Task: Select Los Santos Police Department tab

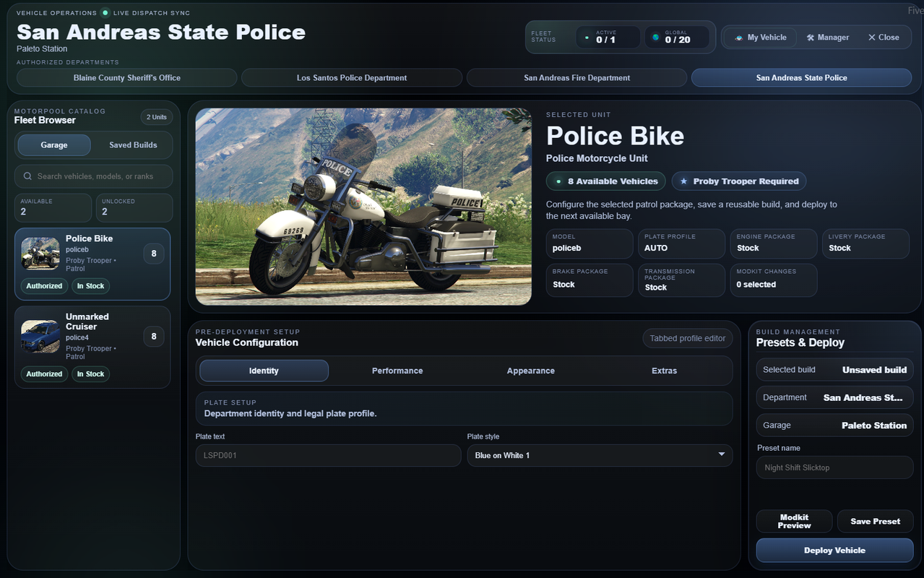Action: pyautogui.click(x=352, y=78)
